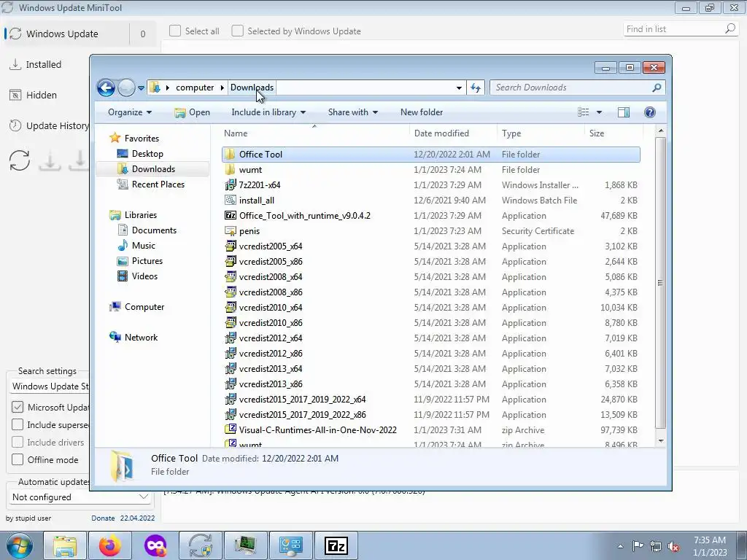This screenshot has width=747, height=560.
Task: Select the vcredist2005_x64 icon
Action: pyautogui.click(x=230, y=246)
